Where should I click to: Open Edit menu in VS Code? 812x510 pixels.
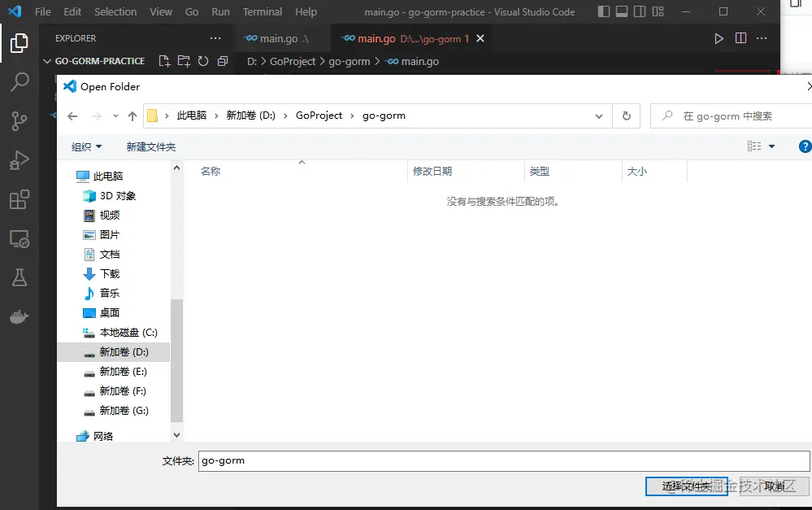click(x=72, y=11)
